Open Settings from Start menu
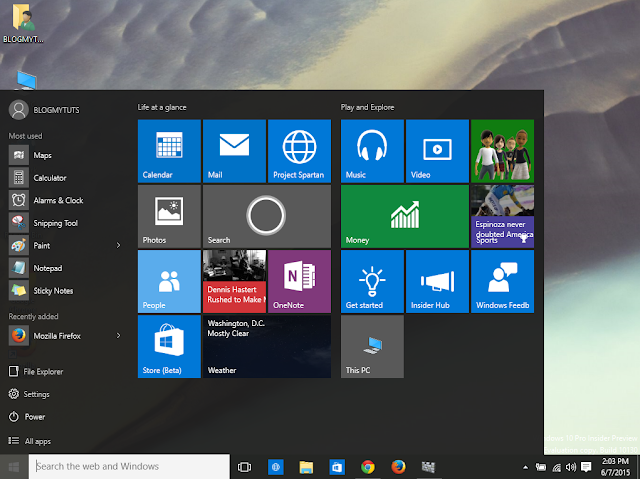The height and width of the screenshot is (479, 640). tap(29, 394)
